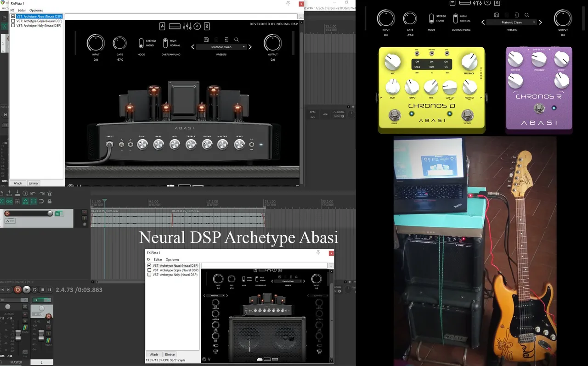
Task: Toggle Sync switch on Chronos D pedal
Action: click(446, 53)
